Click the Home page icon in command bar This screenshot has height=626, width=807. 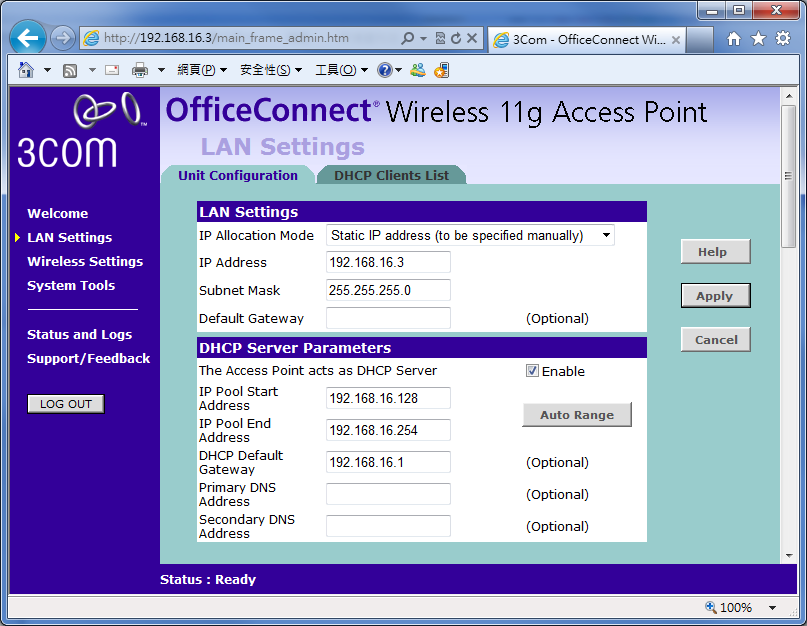(x=26, y=69)
